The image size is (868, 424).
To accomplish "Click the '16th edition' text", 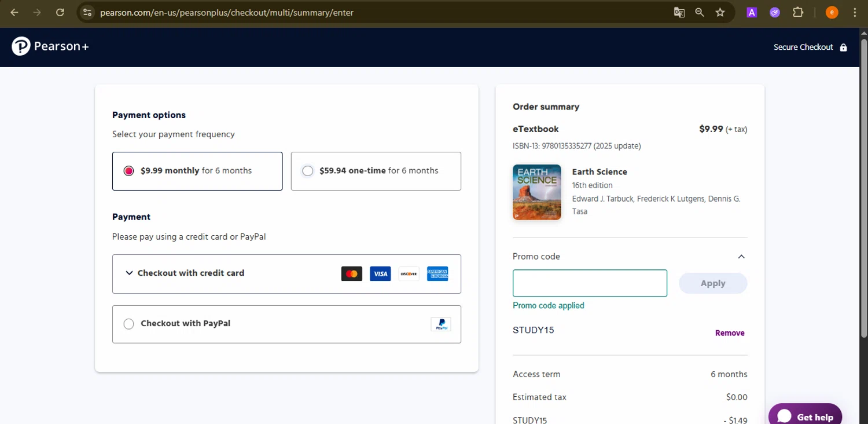I will [592, 185].
